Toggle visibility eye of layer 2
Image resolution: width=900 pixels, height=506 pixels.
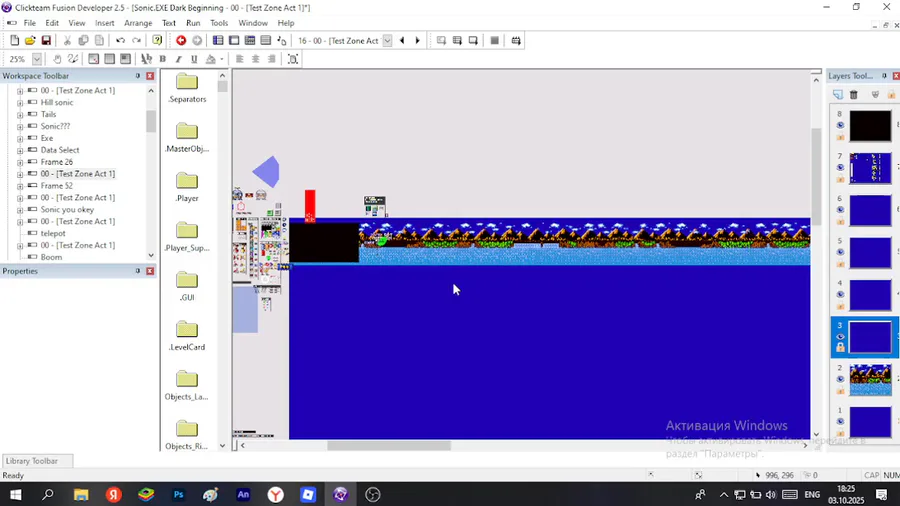[x=840, y=379]
